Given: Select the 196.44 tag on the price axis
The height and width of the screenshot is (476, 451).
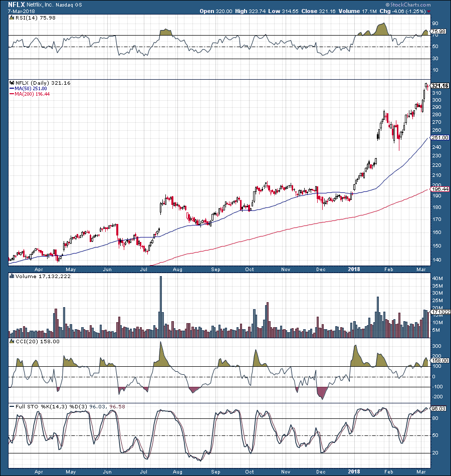Looking at the screenshot, I should (x=440, y=189).
